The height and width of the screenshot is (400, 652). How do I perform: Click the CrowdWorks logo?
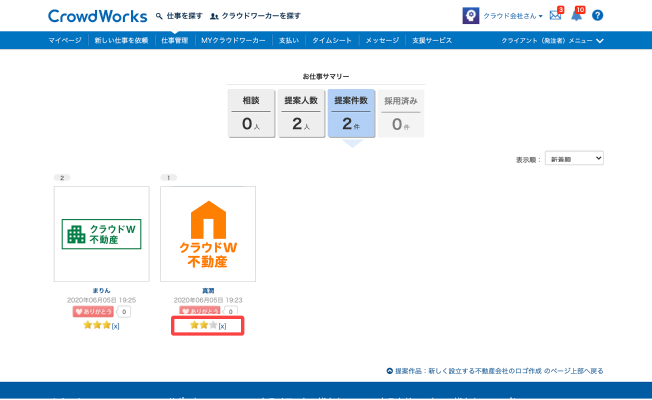(x=97, y=16)
